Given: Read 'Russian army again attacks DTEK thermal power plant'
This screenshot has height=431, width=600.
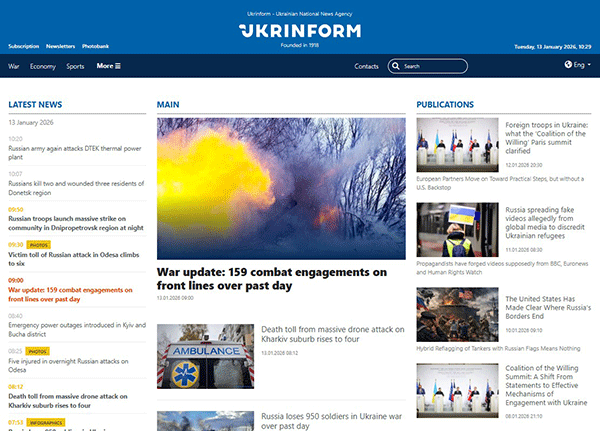Looking at the screenshot, I should pos(75,153).
